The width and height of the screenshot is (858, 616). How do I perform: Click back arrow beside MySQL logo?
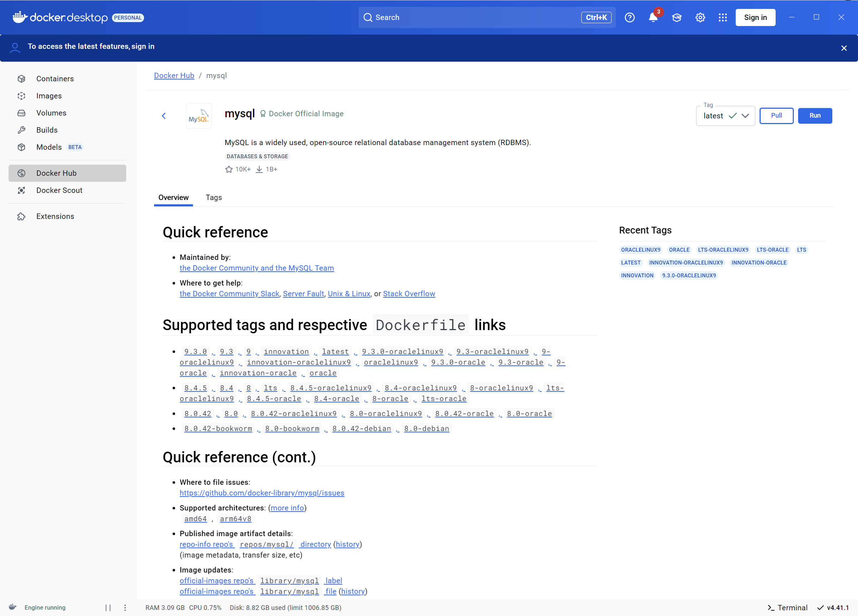pos(164,116)
